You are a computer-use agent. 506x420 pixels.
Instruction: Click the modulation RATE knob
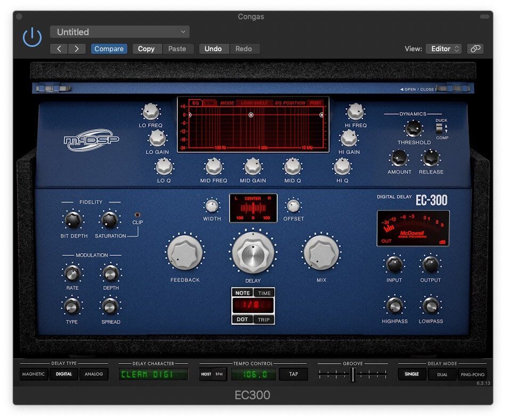point(72,273)
